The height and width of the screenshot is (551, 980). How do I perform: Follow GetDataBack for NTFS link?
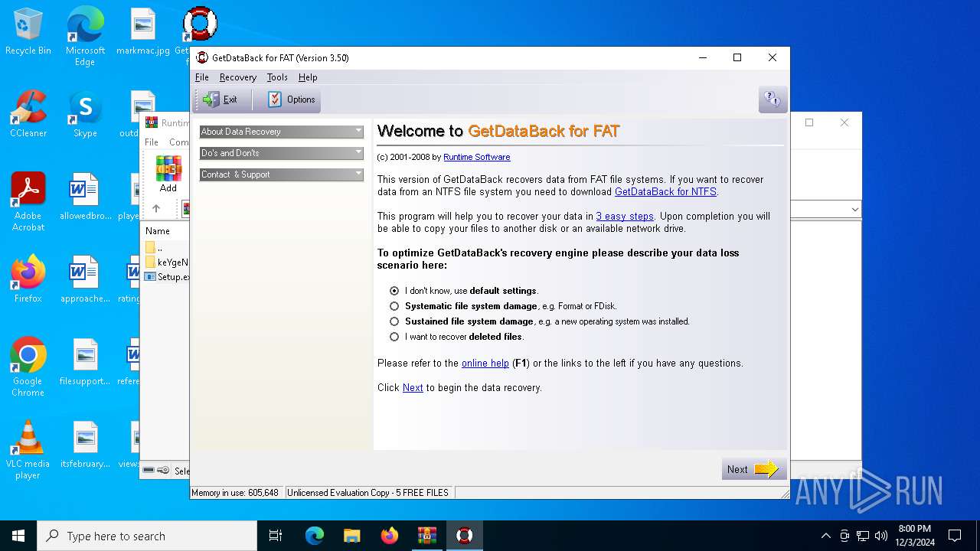665,192
